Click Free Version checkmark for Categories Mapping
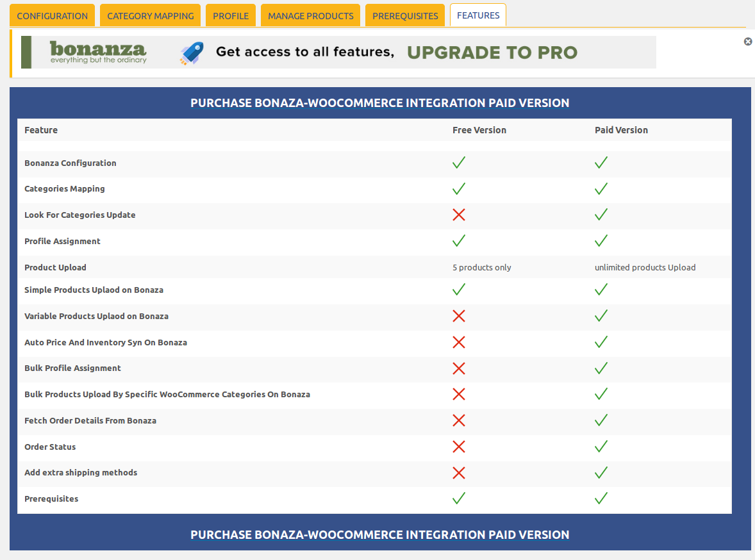 pyautogui.click(x=459, y=189)
